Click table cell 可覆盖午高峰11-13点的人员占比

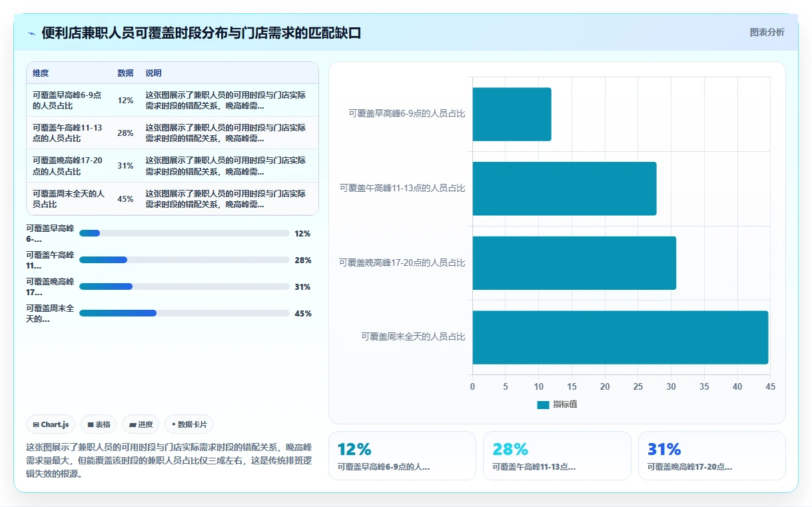pos(69,133)
